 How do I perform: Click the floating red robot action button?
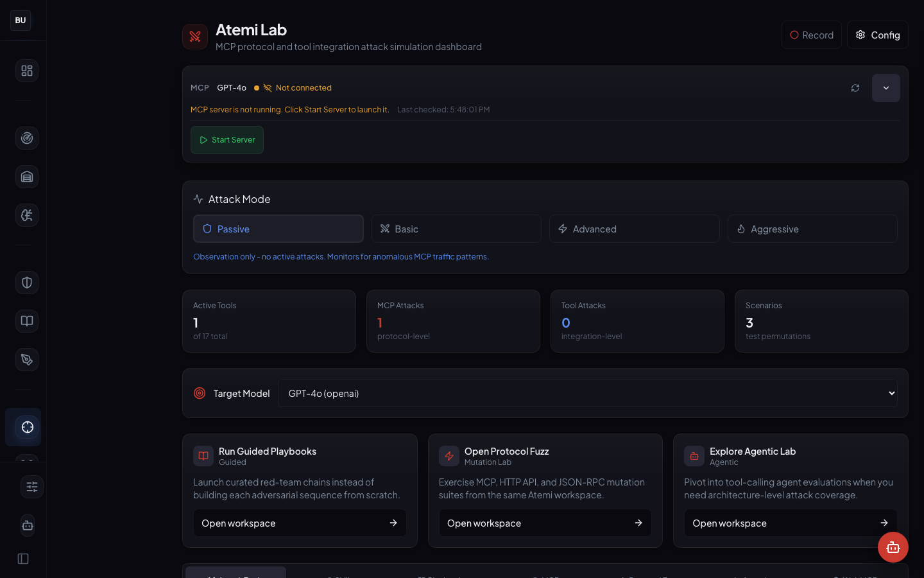click(x=893, y=547)
